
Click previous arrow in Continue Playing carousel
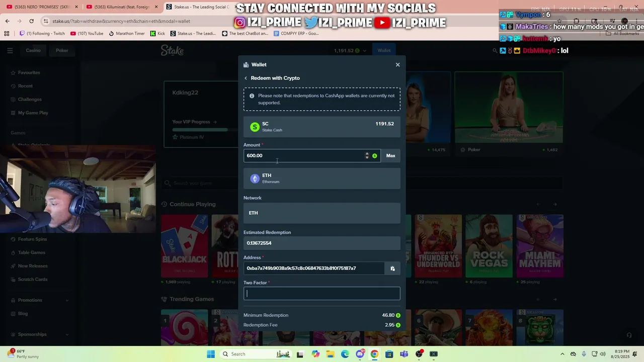pos(538,204)
